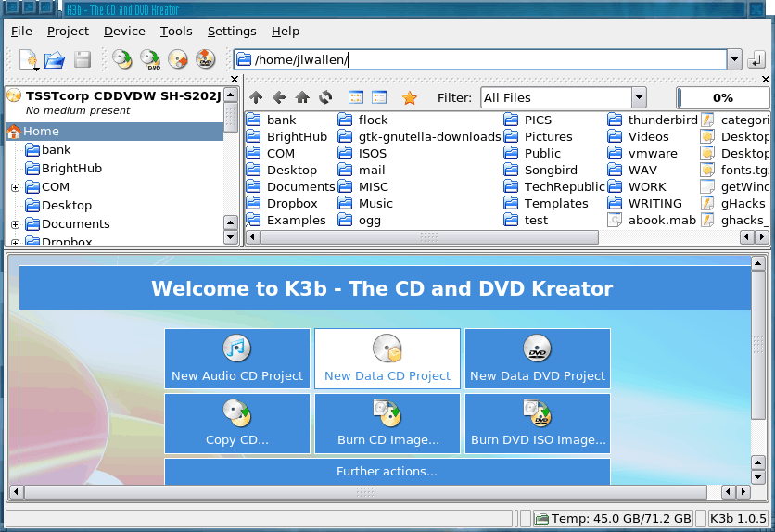
Task: Click the gtk-gnutella-downloads folder
Action: pos(420,137)
